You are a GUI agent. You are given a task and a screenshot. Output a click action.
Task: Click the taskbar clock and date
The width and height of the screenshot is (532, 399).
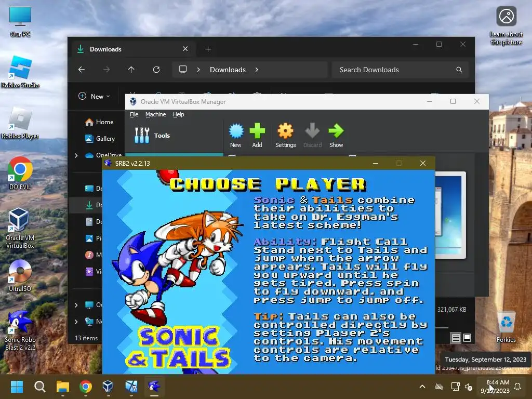(495, 387)
